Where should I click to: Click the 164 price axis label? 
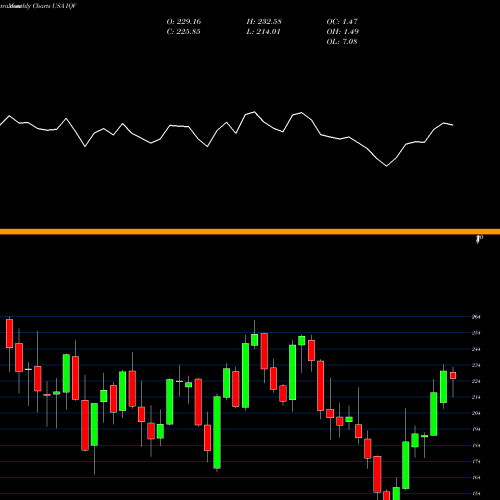pyautogui.click(x=476, y=477)
